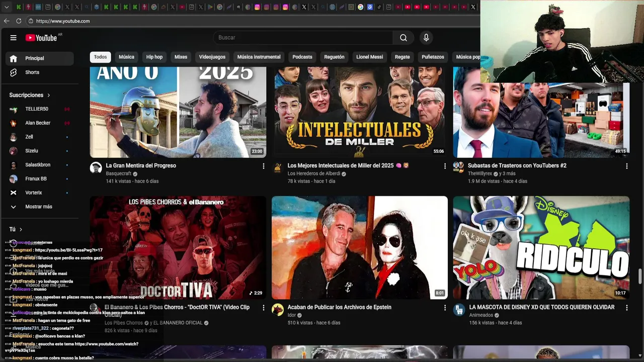644x362 pixels.
Task: Open options for La Mascota de Disney video
Action: pyautogui.click(x=626, y=308)
